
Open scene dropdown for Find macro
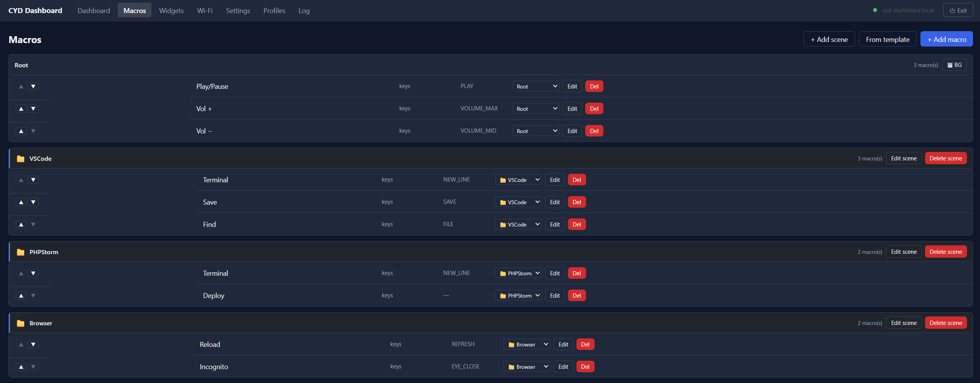[518, 225]
